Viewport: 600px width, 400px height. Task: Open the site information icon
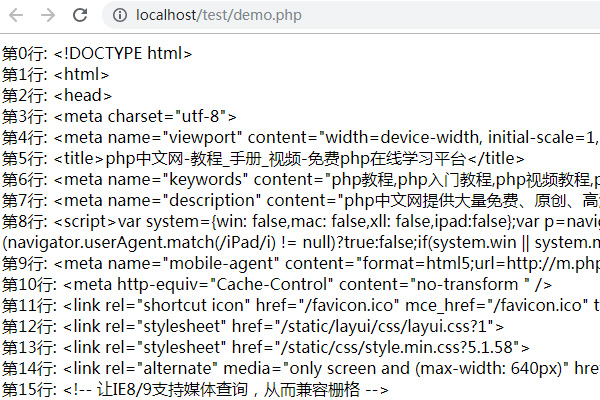[x=120, y=15]
